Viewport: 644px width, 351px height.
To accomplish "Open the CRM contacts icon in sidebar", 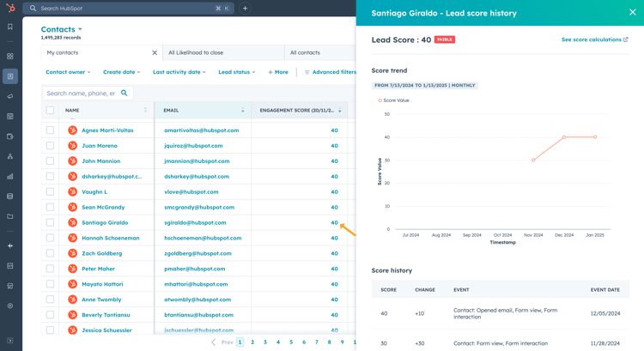I will tap(10, 76).
